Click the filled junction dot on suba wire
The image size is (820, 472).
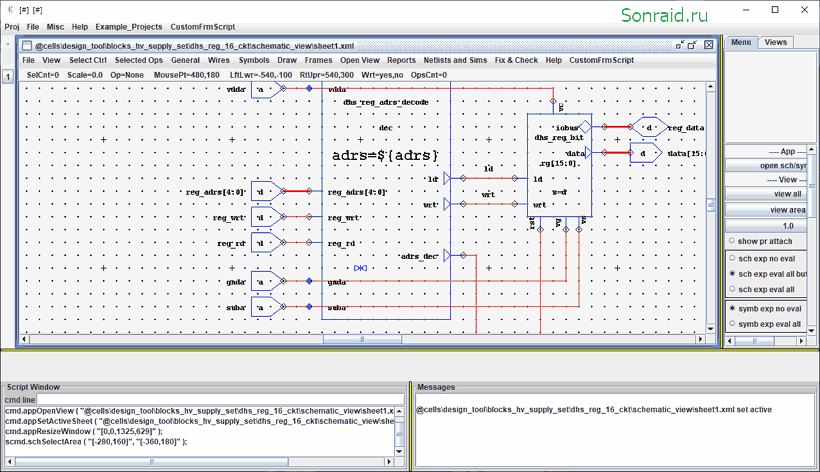309,307
